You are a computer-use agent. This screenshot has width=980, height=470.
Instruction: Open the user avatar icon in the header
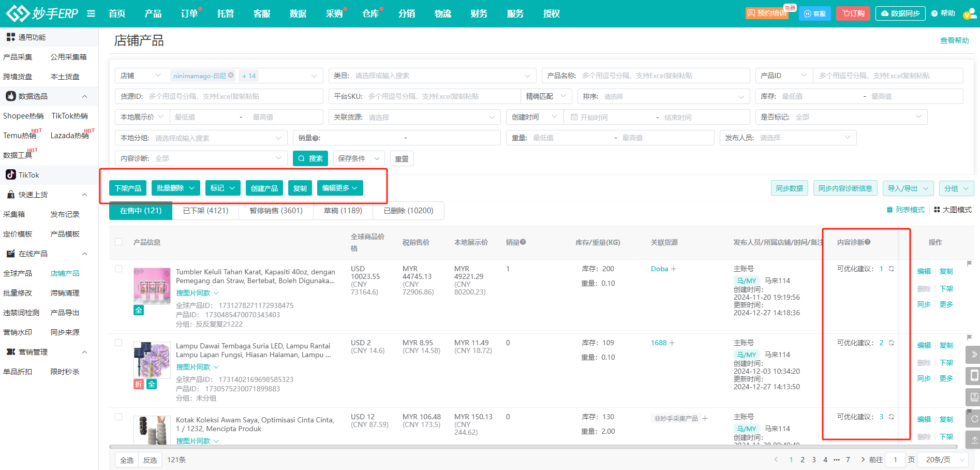coord(968,14)
